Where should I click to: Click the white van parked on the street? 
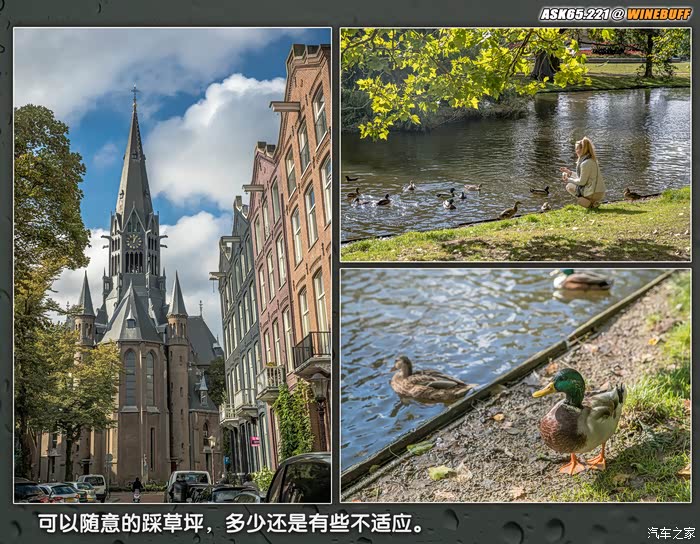coord(187,484)
